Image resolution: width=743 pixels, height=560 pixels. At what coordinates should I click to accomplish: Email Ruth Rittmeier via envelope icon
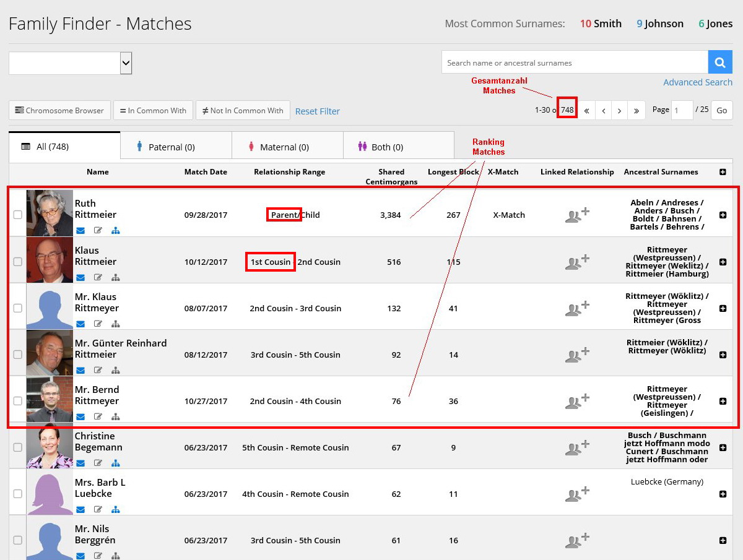pos(80,231)
